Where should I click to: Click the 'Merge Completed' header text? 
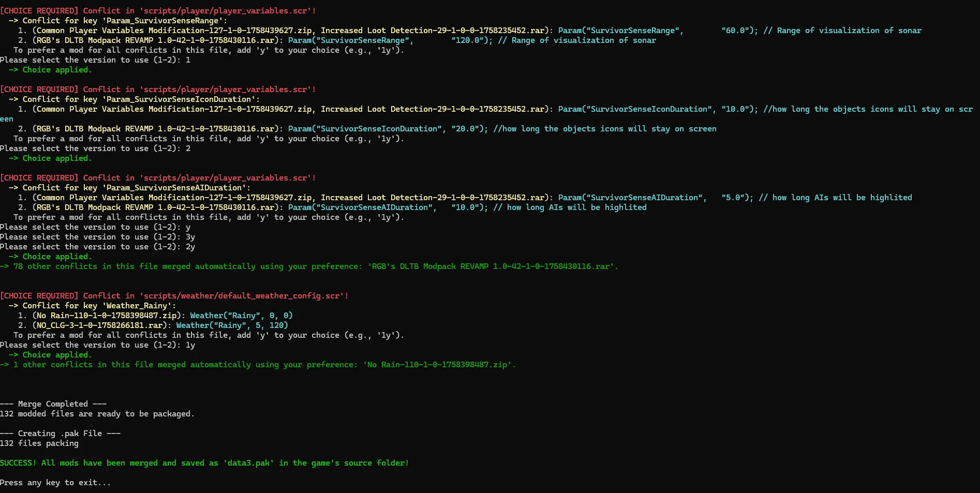tap(53, 404)
